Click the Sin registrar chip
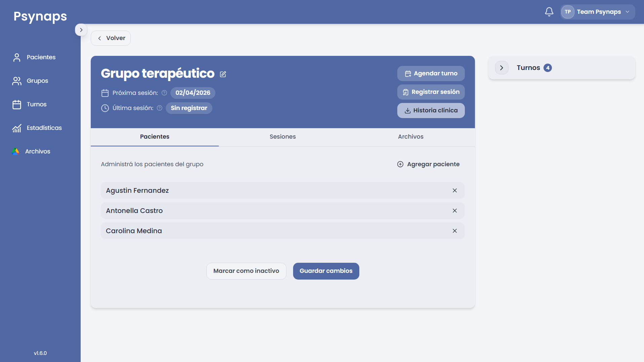644x362 pixels. pos(189,108)
